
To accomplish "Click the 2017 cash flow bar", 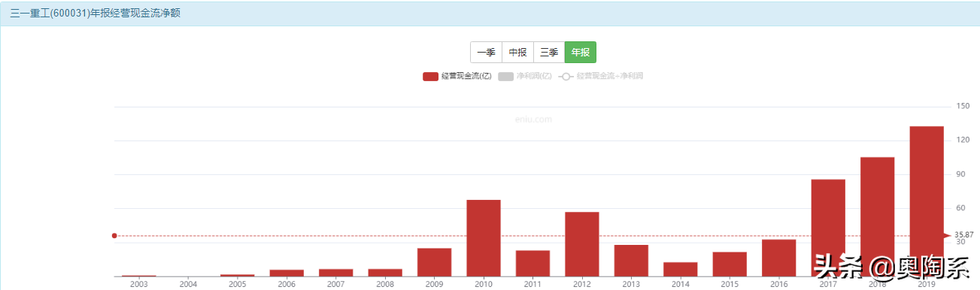I will pos(828,228).
